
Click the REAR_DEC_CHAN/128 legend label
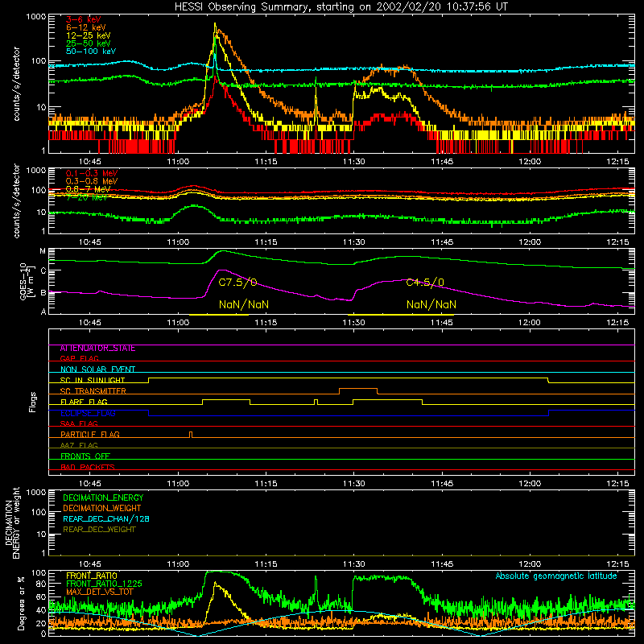pos(106,519)
